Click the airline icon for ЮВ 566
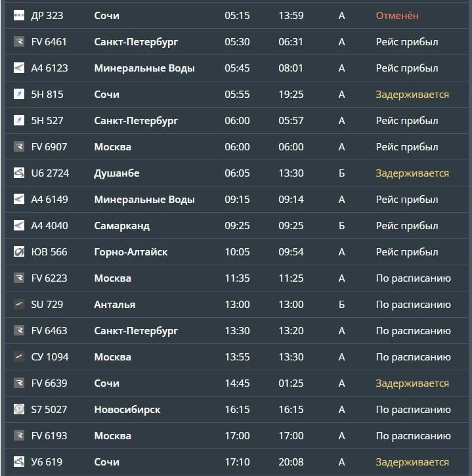The width and height of the screenshot is (472, 476). pyautogui.click(x=19, y=251)
